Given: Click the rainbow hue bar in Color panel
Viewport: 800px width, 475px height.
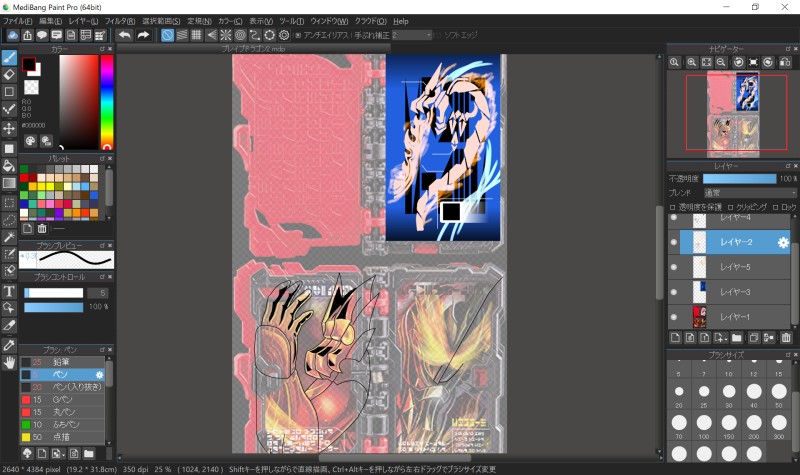Looking at the screenshot, I should coord(107,102).
